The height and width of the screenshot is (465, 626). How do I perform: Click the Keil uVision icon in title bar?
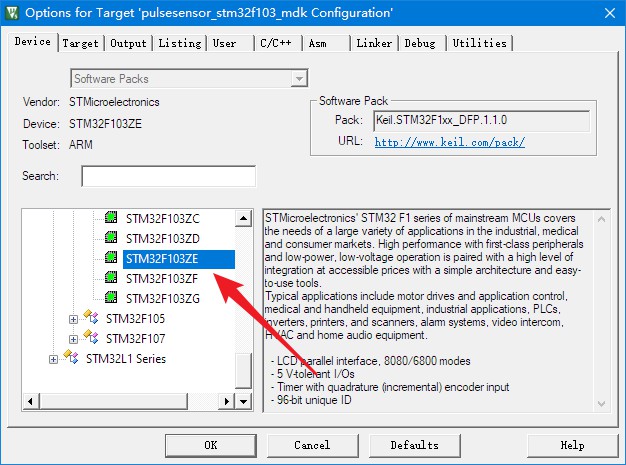[12, 13]
